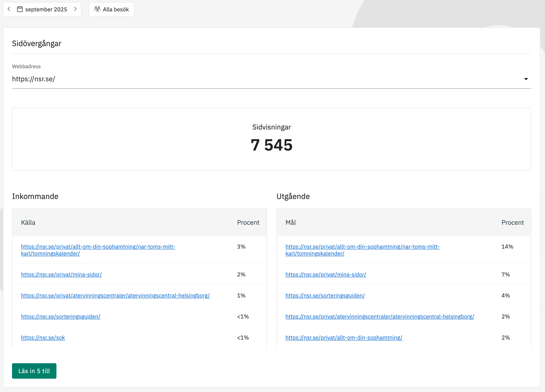Open incoming mina-sidor source link

pos(61,274)
